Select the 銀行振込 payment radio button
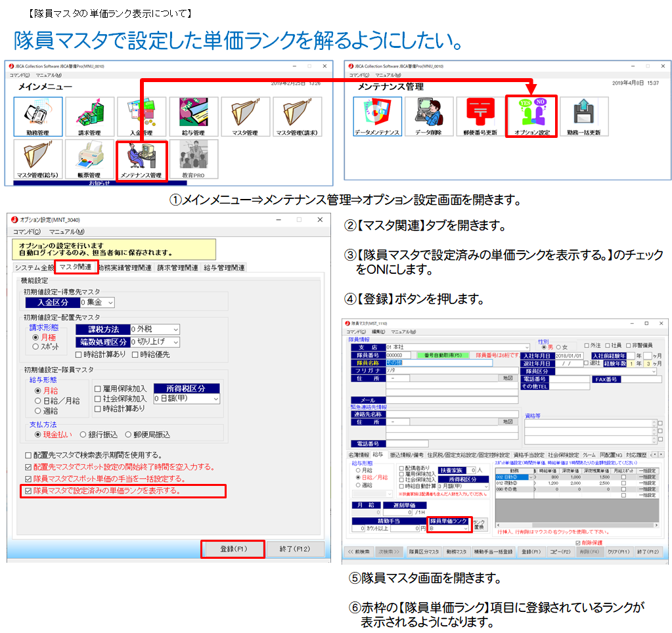The width and height of the screenshot is (672, 633). coord(83,434)
